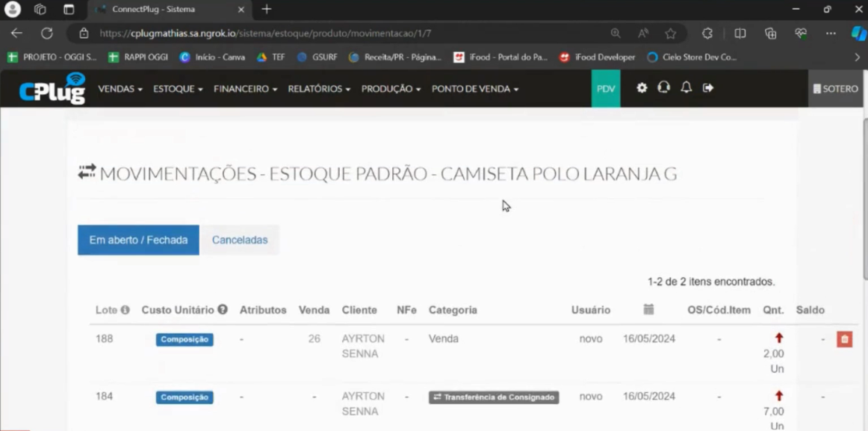This screenshot has height=431, width=868.
Task: Expand the ESTOQUE dropdown menu
Action: [x=178, y=89]
